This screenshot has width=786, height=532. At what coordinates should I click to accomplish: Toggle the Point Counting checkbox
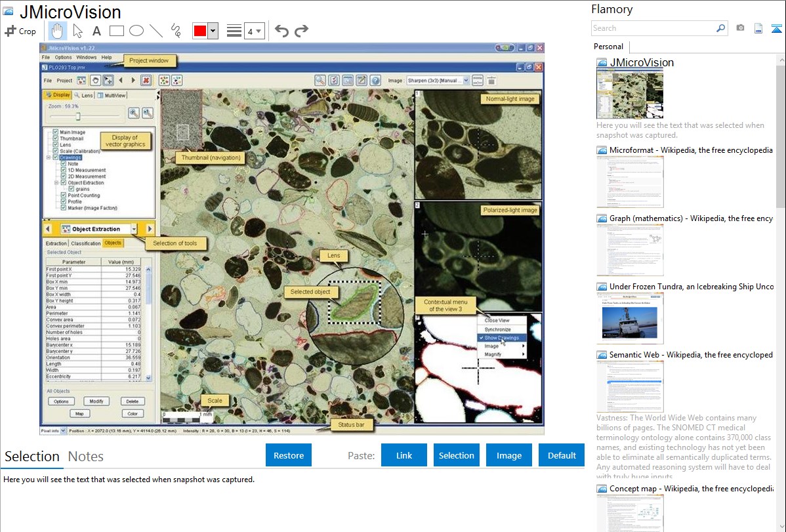(64, 195)
